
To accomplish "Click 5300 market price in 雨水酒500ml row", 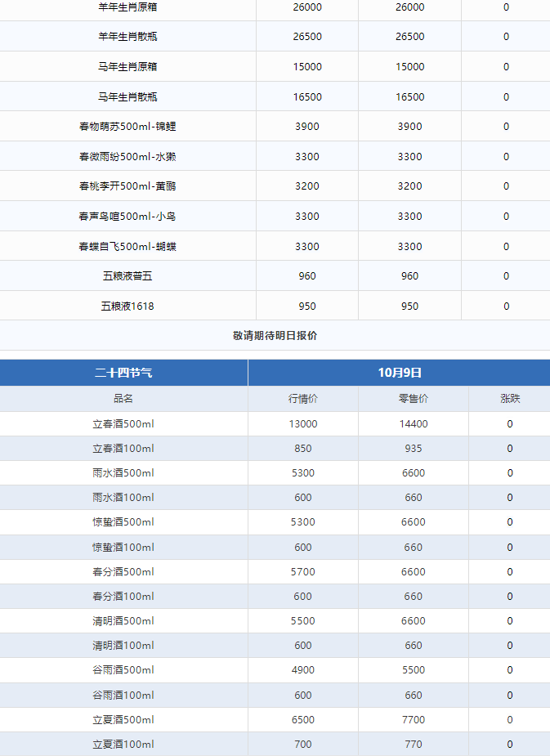I will 303,473.
